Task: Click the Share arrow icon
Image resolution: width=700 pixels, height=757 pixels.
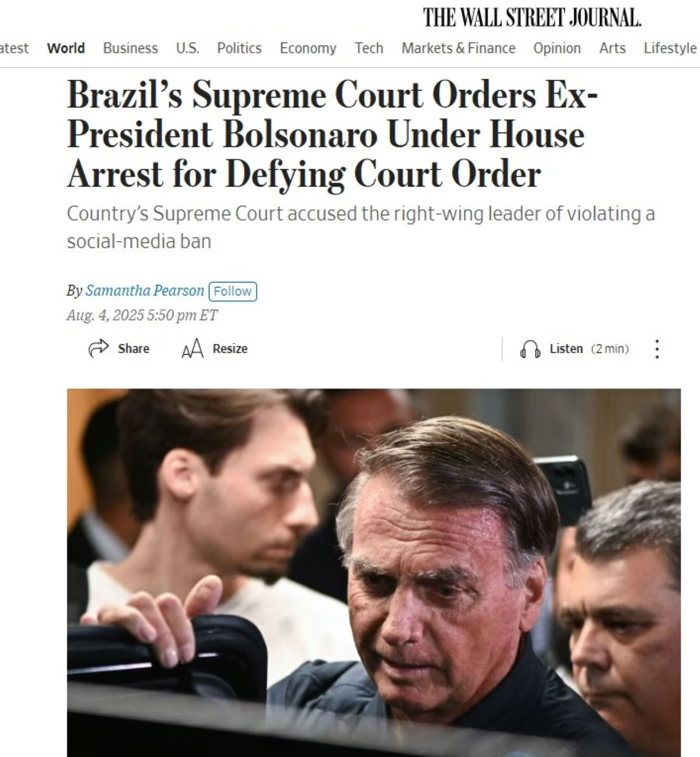Action: pyautogui.click(x=99, y=348)
